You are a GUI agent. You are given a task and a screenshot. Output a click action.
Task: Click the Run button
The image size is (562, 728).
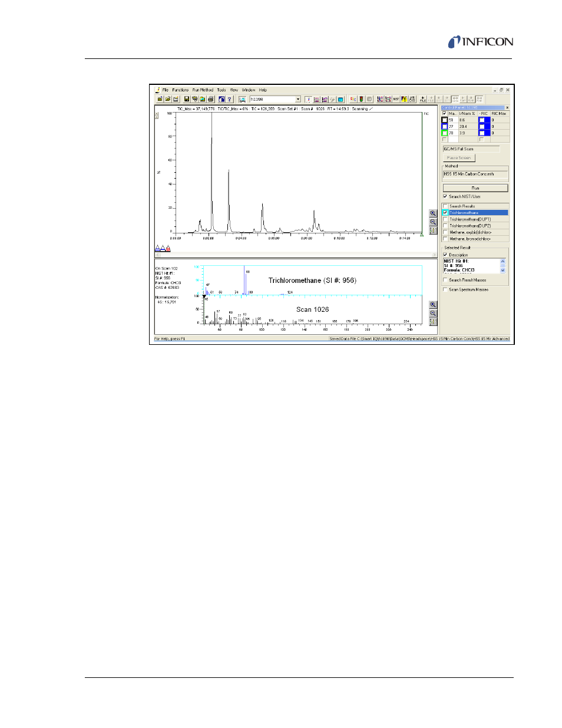[475, 188]
